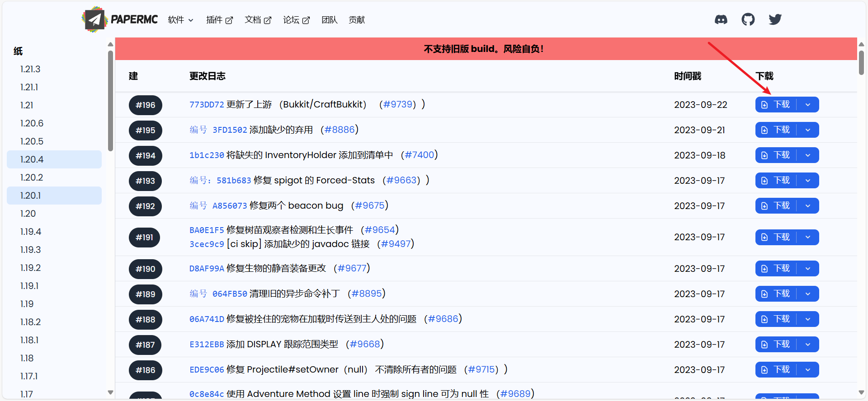Select version 1.19.4 in sidebar
Screen dimensions: 868x401
tap(30, 232)
